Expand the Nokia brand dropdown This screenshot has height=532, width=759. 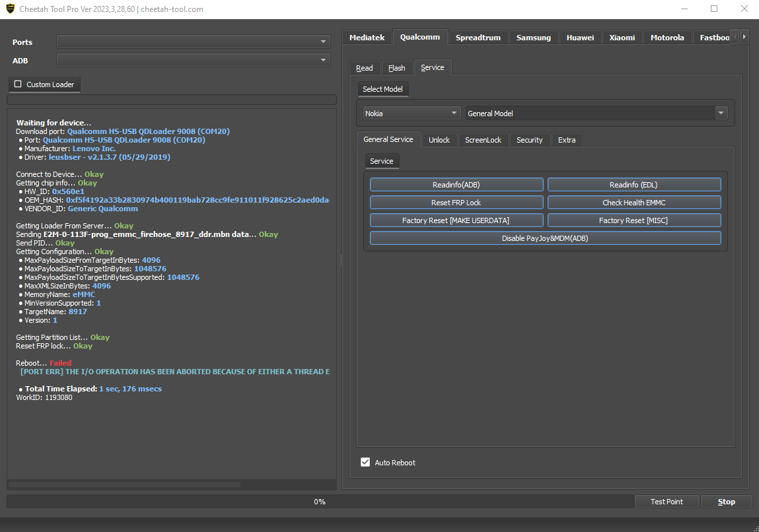click(x=411, y=113)
